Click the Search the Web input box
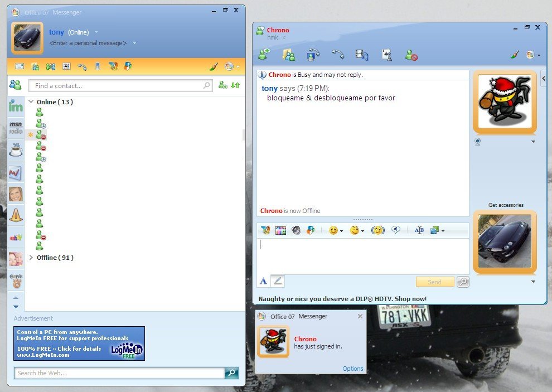This screenshot has width=552, height=392. click(119, 373)
